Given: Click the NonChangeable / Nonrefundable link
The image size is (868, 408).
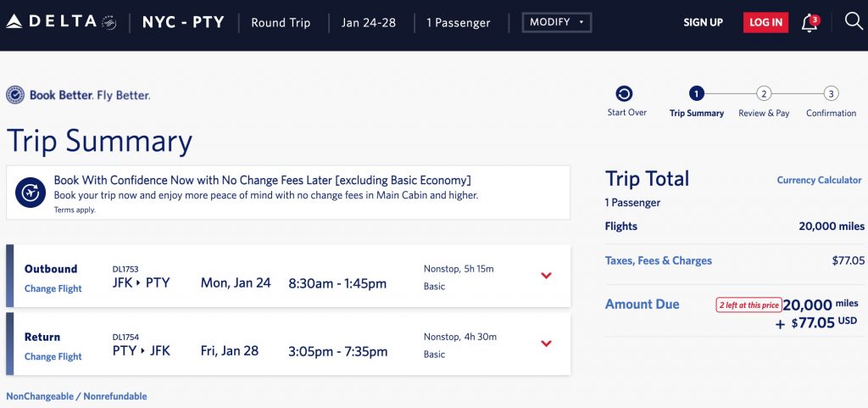Looking at the screenshot, I should pyautogui.click(x=76, y=396).
